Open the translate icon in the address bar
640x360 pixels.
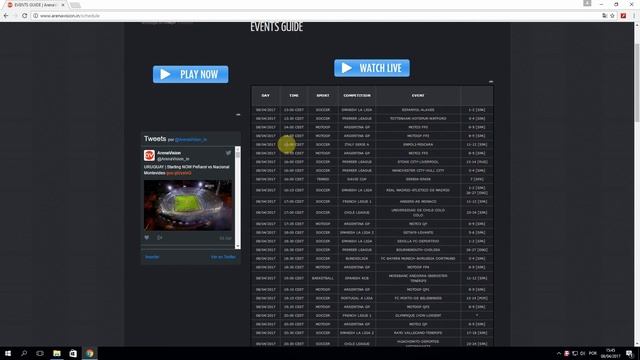point(604,16)
